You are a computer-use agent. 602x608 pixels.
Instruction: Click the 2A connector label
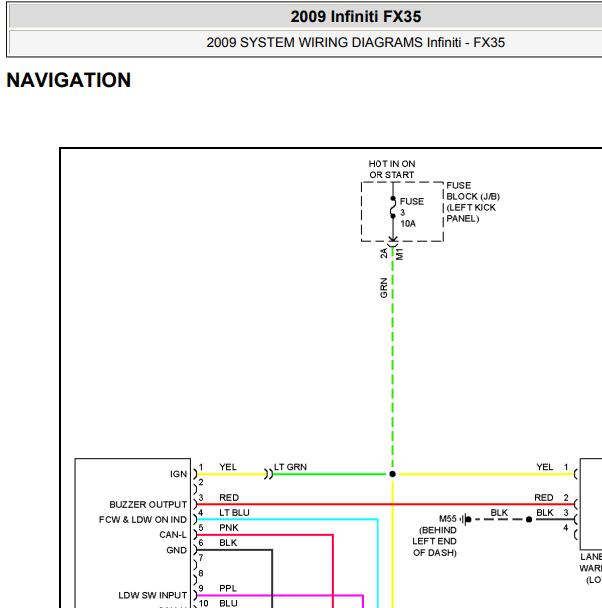tap(384, 253)
